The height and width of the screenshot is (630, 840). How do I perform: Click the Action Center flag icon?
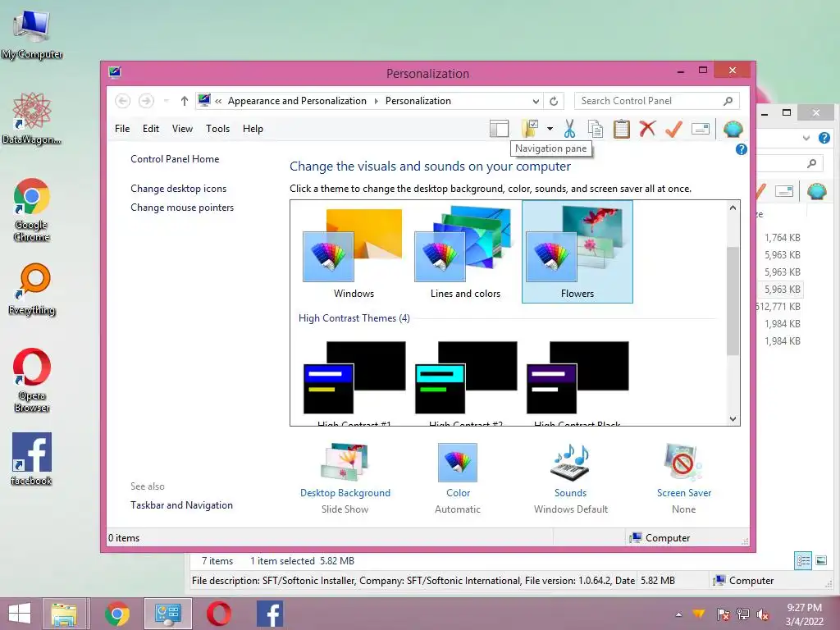click(723, 614)
